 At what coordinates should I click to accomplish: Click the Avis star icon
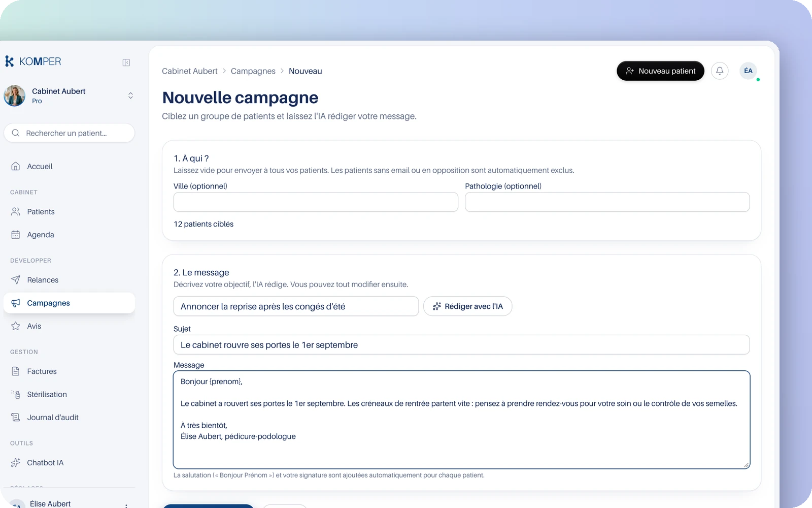[x=16, y=326]
